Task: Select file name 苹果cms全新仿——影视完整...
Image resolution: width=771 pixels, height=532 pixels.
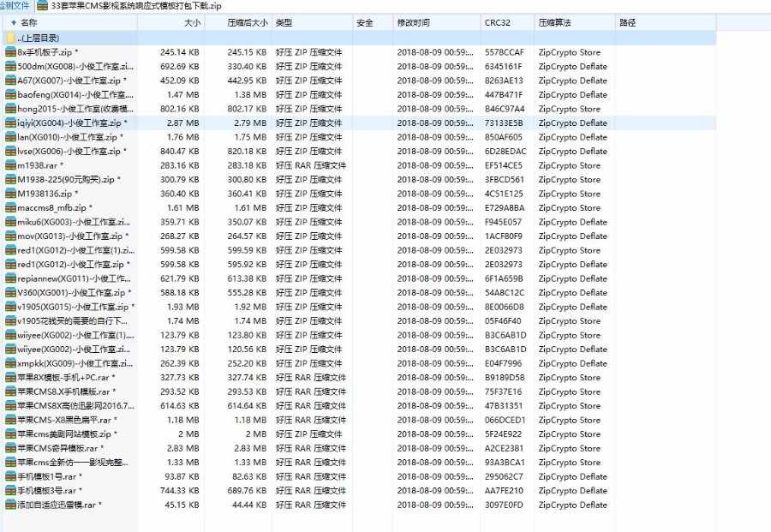Action: coord(73,463)
